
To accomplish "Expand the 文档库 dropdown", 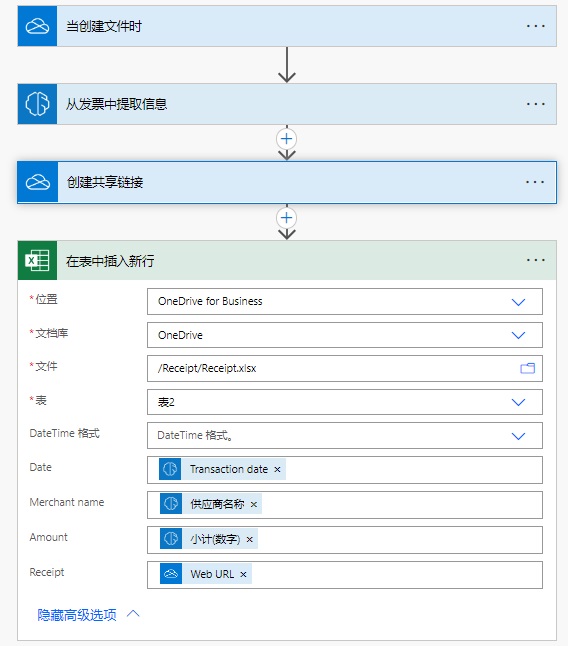I will pyautogui.click(x=518, y=335).
